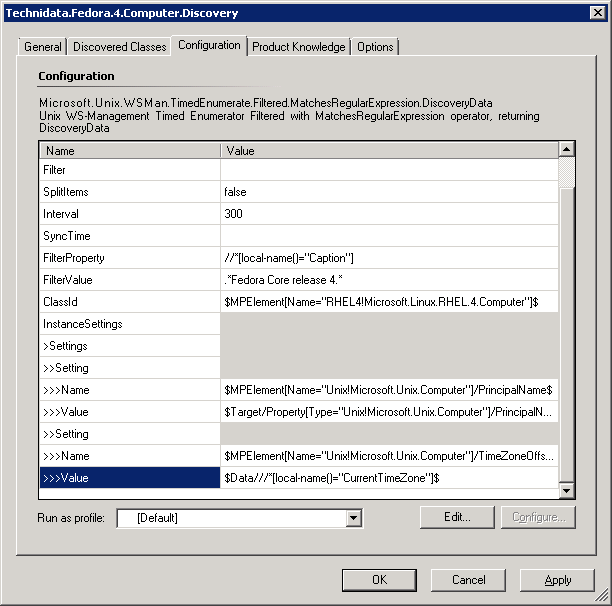Click the Apply button
This screenshot has width=612, height=606.
point(557,580)
